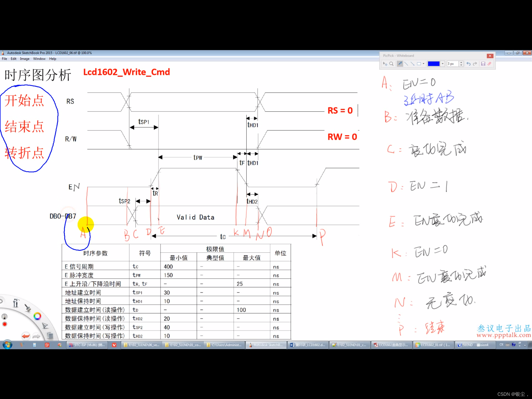Switch to C:\Users\Administ... folder window

(x=224, y=345)
